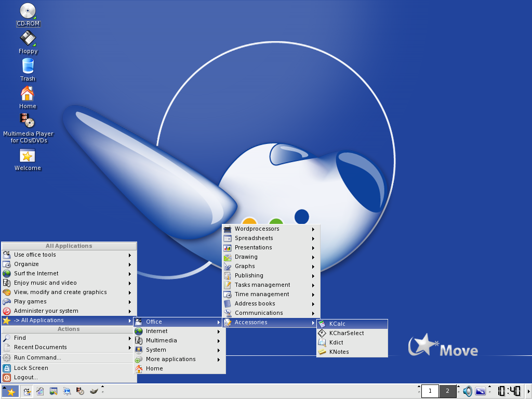Open the web calendar panel icon
Viewport: 532px width, 399px height.
click(54, 392)
